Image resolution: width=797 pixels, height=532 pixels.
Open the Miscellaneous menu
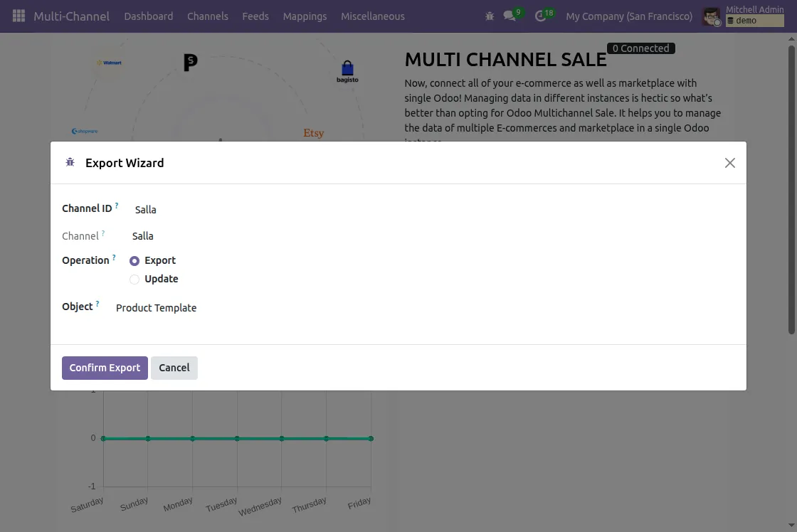coord(373,16)
